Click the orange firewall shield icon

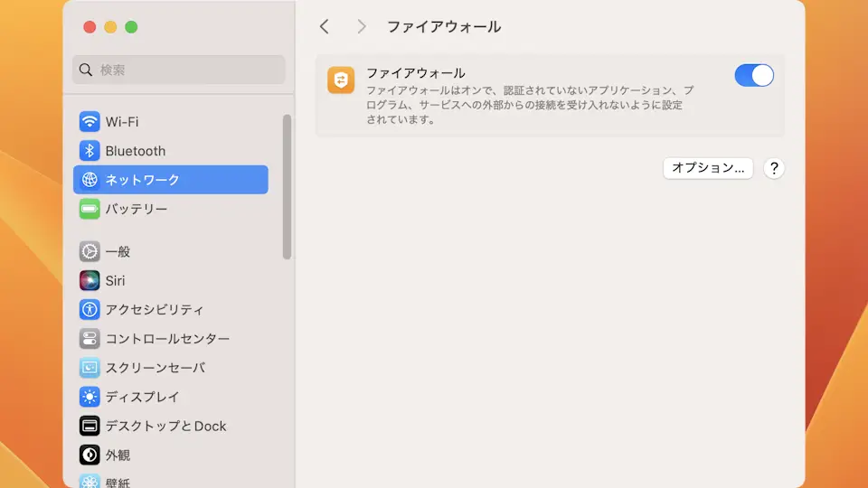(x=341, y=80)
